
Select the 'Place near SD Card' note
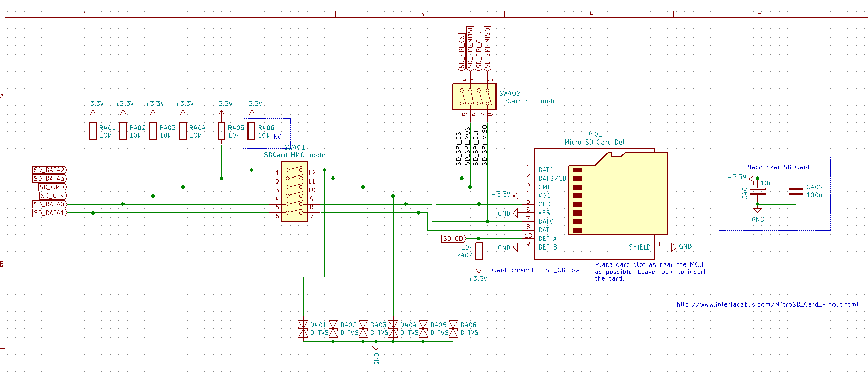[x=777, y=167]
